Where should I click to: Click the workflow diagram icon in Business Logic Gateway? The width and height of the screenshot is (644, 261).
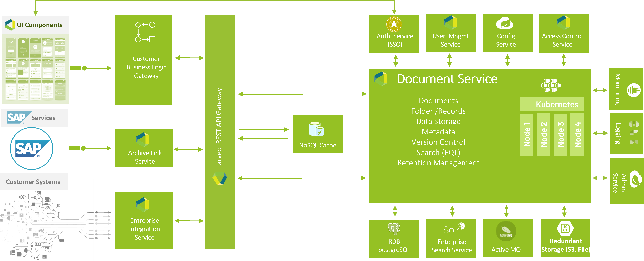[x=145, y=32]
